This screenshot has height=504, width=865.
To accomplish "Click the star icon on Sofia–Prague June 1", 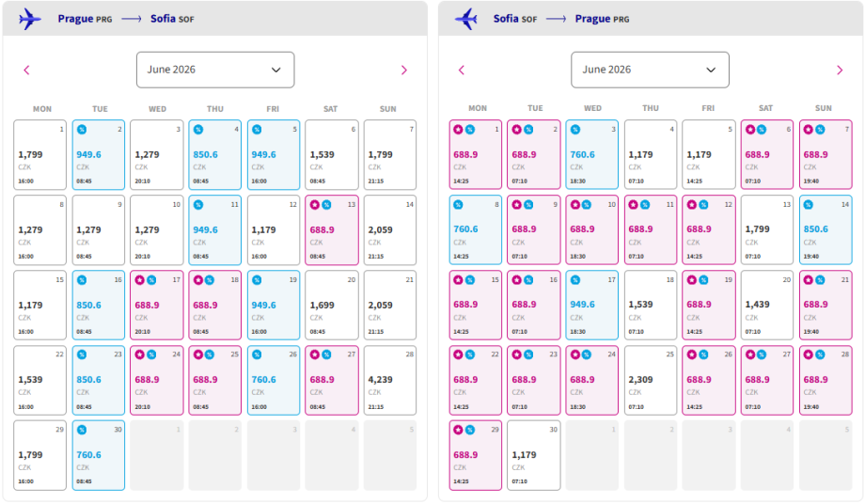I will [458, 129].
